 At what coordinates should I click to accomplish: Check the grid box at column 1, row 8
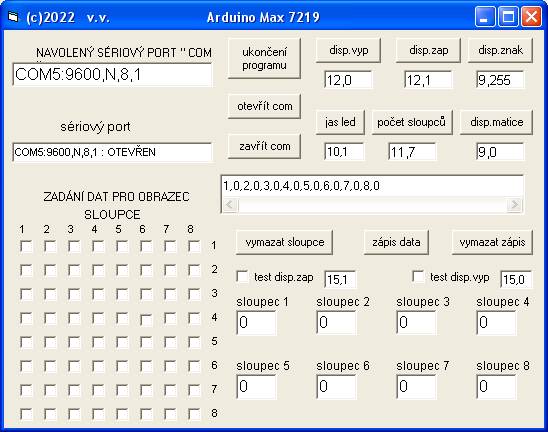(27, 414)
